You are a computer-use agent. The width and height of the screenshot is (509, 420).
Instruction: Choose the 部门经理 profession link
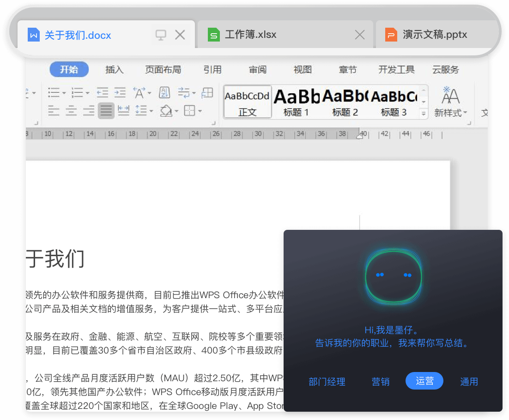tap(327, 382)
